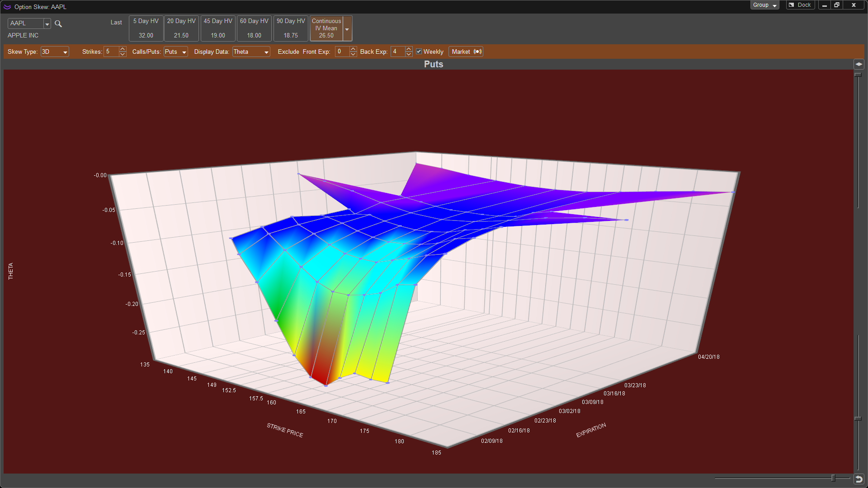Click the Dock window button

point(800,5)
